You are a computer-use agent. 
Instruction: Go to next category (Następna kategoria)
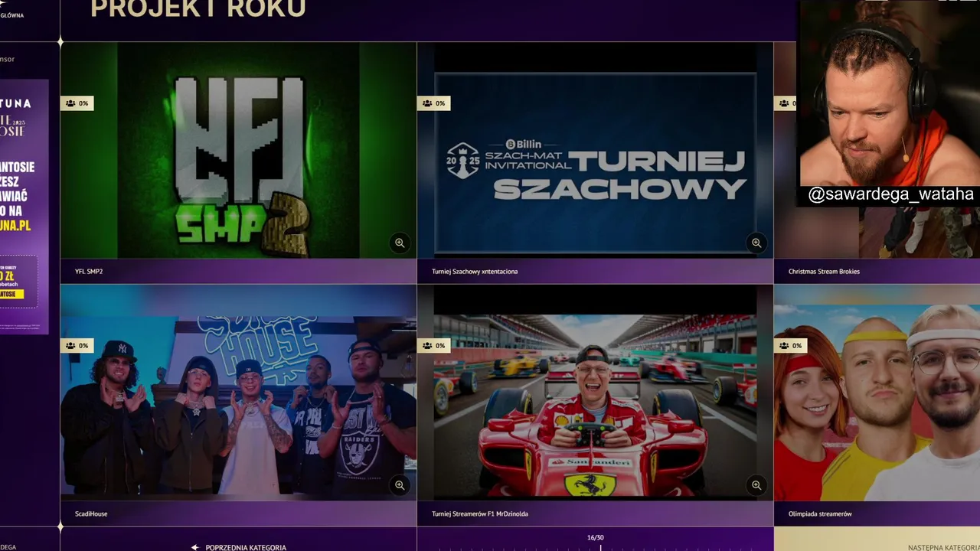943,547
